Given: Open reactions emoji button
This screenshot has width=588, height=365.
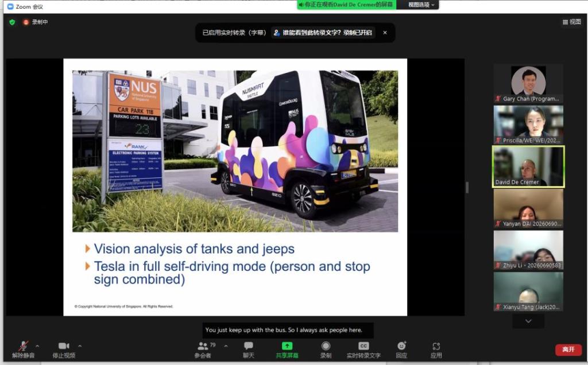Looking at the screenshot, I should (401, 350).
